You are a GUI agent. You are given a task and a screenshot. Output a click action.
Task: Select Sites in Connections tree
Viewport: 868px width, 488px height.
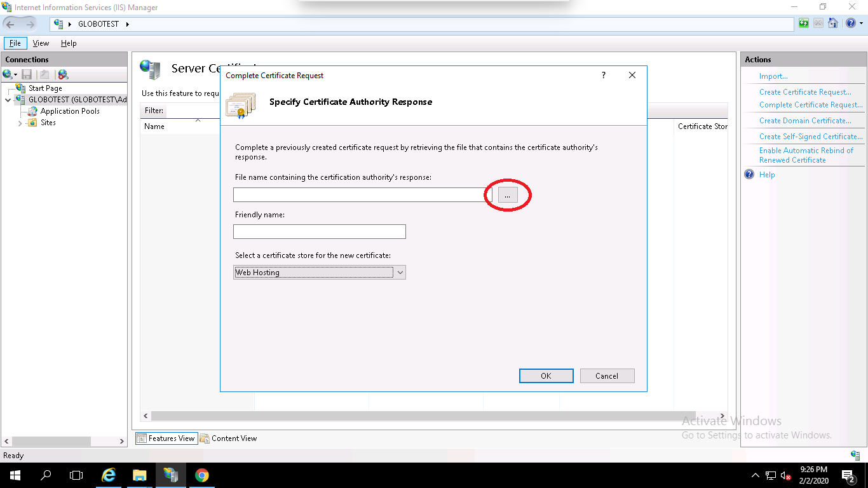point(48,123)
